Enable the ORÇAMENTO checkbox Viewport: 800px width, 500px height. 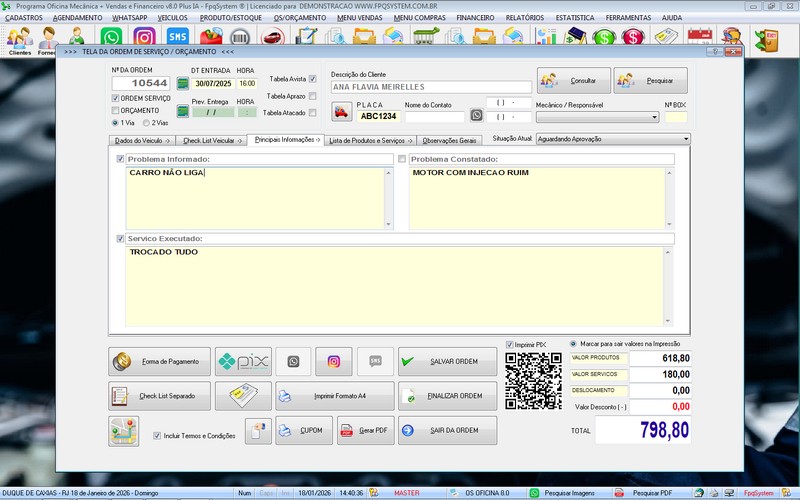click(x=115, y=110)
